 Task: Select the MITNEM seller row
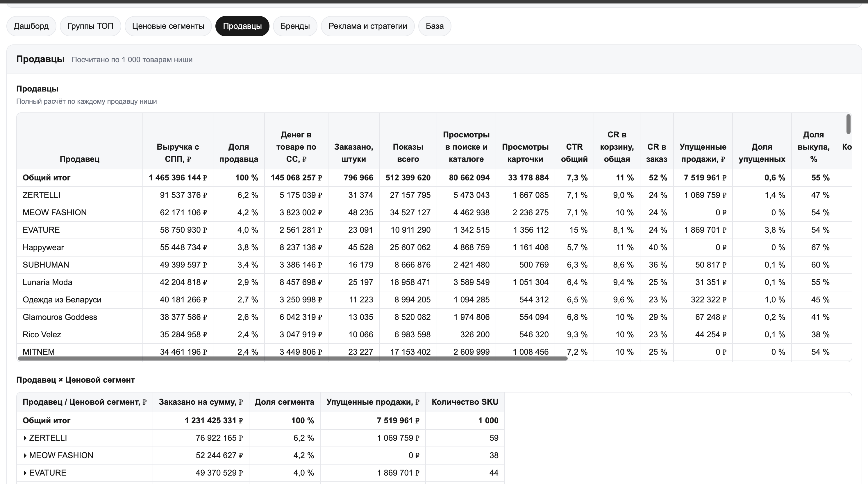point(434,352)
